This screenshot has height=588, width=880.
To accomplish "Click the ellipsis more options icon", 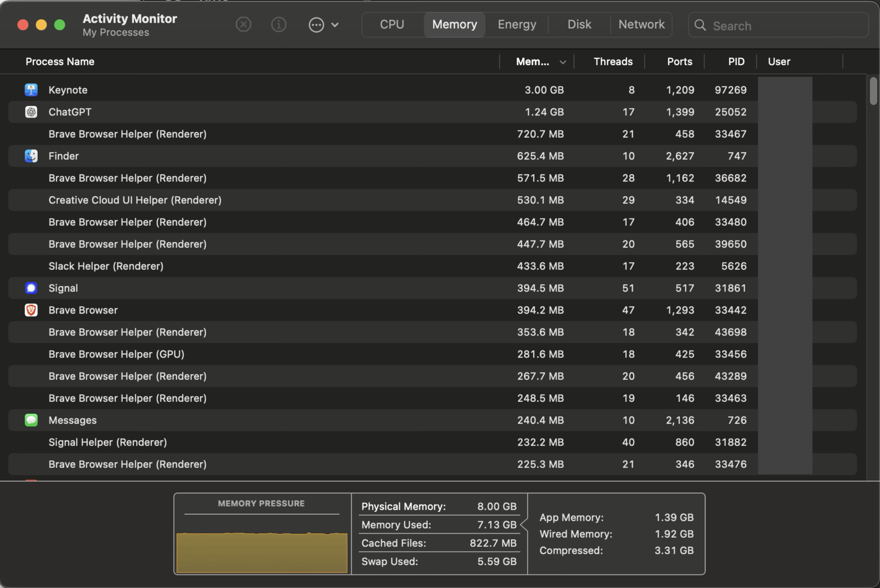I will [316, 25].
